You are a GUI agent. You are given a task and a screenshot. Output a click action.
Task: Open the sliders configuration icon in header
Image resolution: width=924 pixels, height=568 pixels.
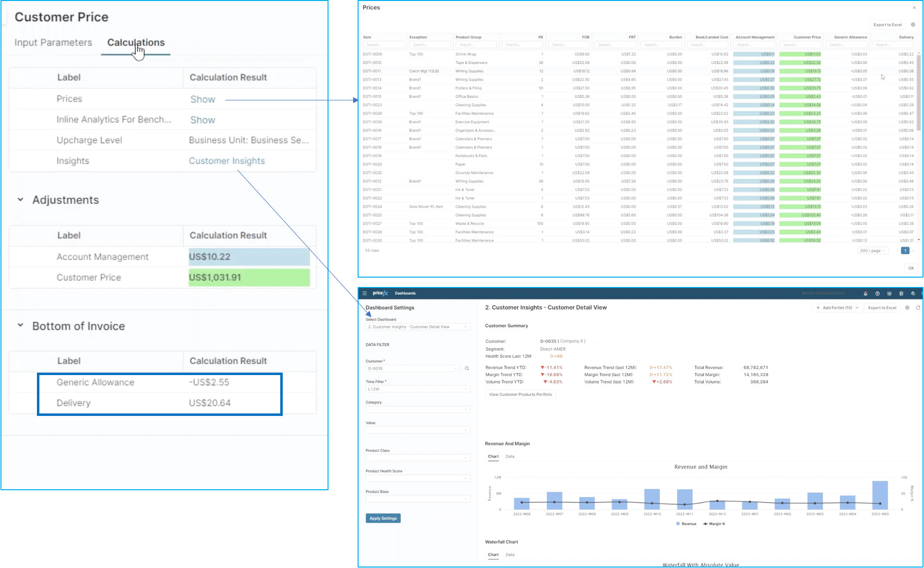pos(889,293)
